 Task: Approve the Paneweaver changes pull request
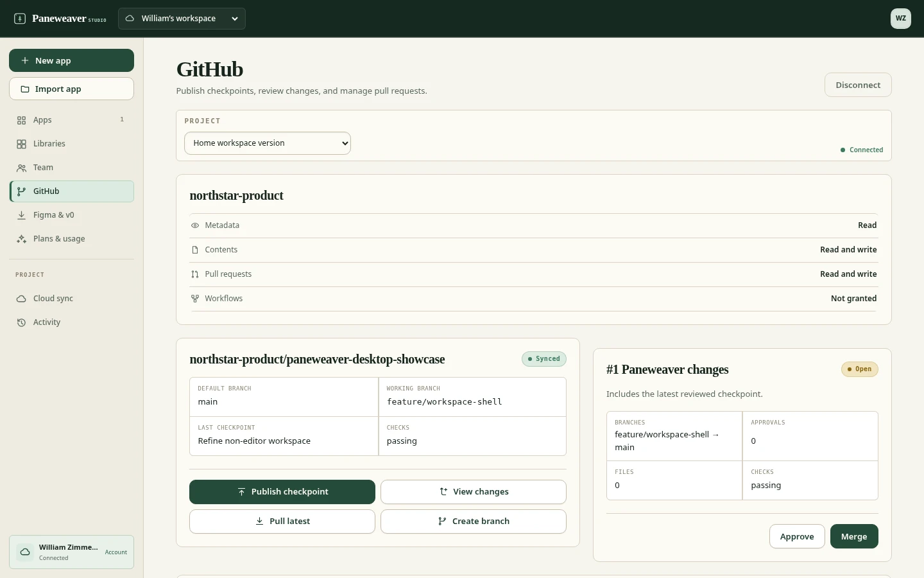pyautogui.click(x=797, y=536)
